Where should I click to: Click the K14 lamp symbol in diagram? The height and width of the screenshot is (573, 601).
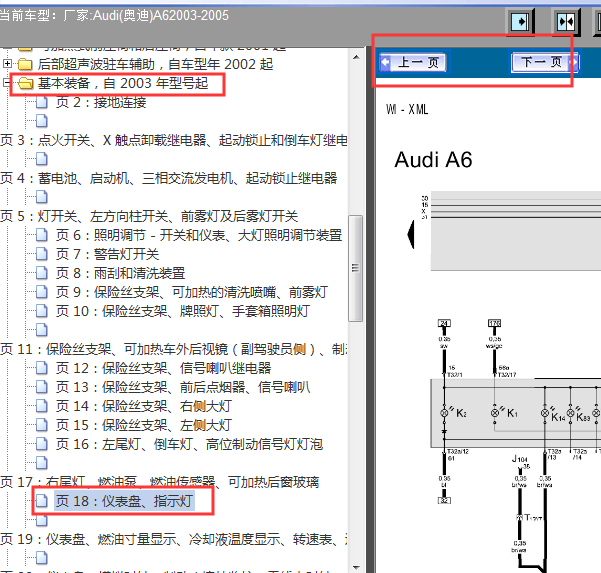point(545,413)
